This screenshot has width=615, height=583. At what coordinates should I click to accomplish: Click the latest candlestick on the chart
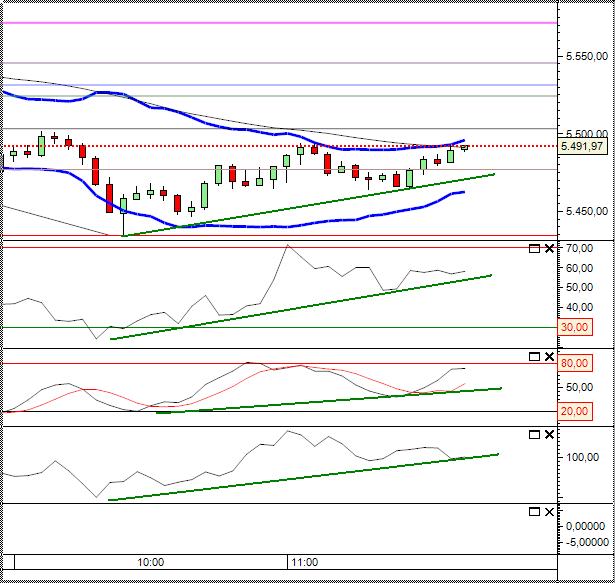464,148
